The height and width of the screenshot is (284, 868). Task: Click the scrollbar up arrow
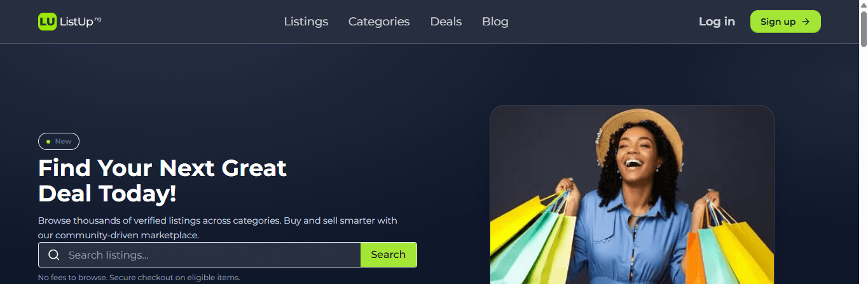click(x=864, y=4)
